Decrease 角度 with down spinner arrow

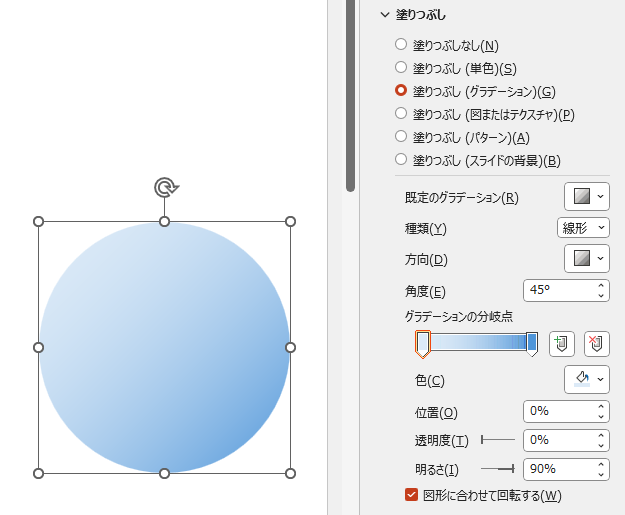pos(601,295)
